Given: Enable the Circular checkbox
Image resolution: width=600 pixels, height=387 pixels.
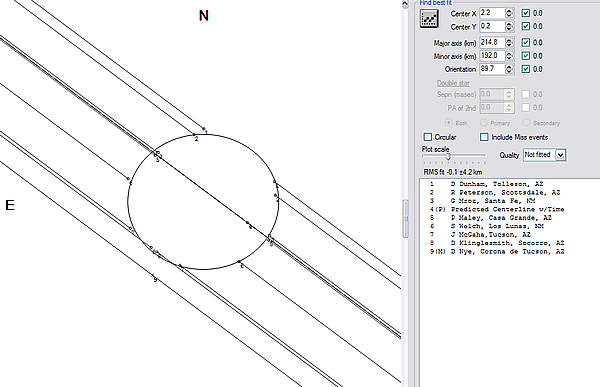Looking at the screenshot, I should 428,137.
